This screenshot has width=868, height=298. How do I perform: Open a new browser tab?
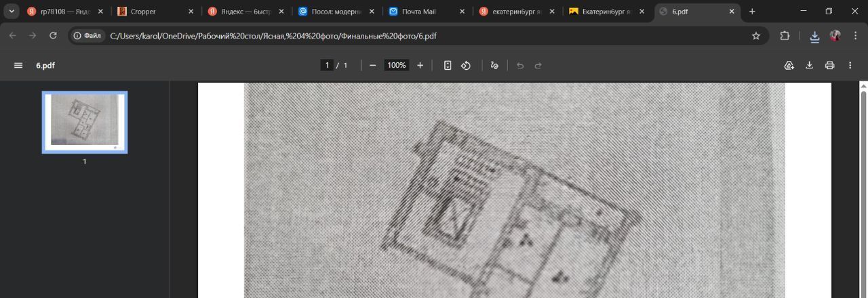752,12
